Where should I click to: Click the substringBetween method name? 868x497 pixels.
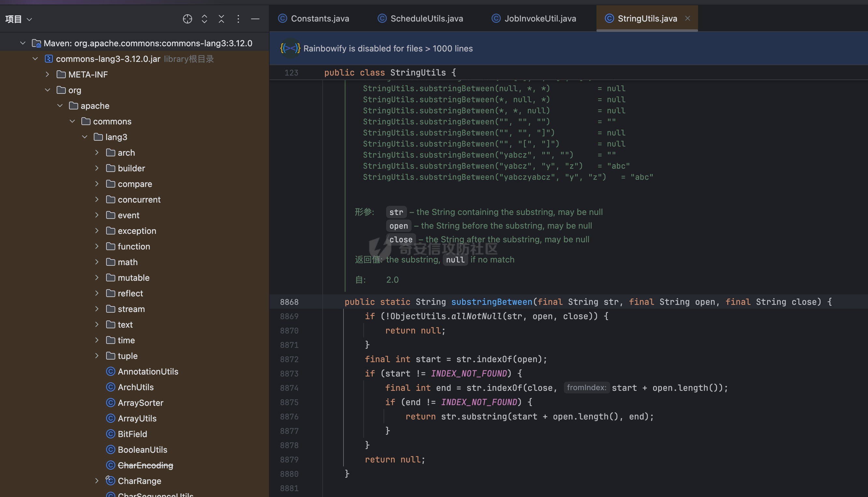coord(492,302)
